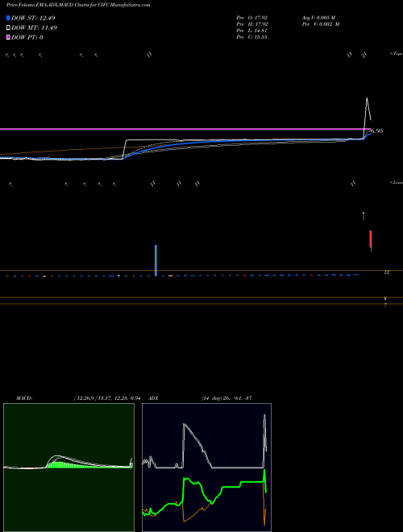Click the 'MACD:' panel heading

pyautogui.click(x=24, y=398)
